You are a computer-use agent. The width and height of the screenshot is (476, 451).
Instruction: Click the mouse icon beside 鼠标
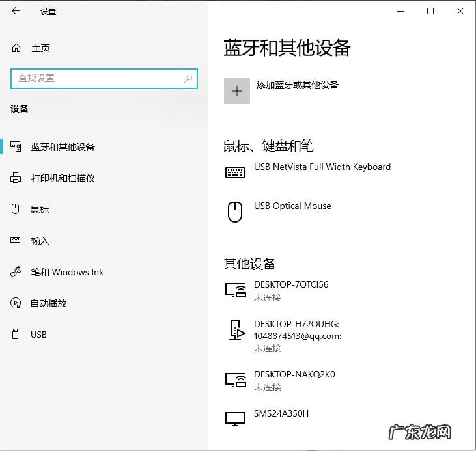pyautogui.click(x=15, y=209)
